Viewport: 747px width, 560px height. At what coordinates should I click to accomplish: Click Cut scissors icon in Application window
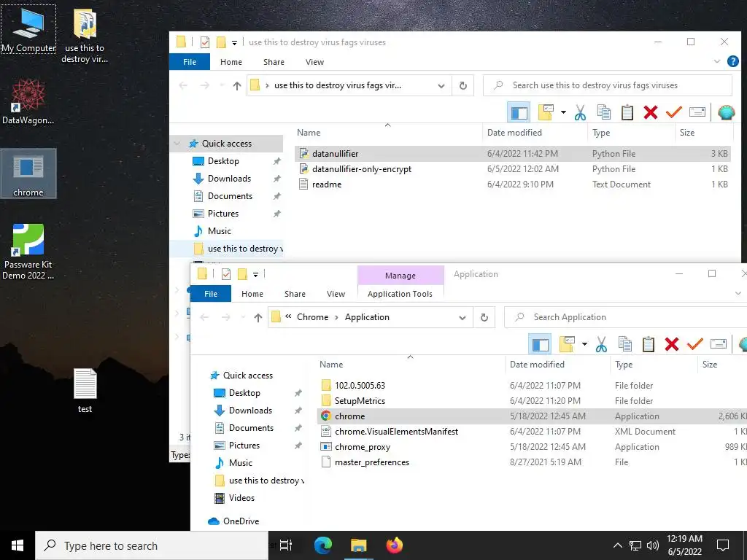[x=601, y=344]
